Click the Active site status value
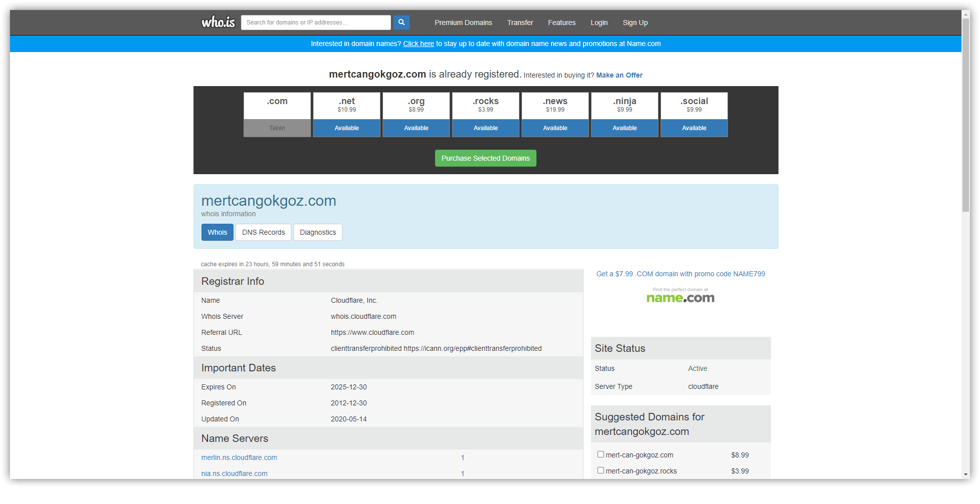The width and height of the screenshot is (980, 504). pos(697,368)
